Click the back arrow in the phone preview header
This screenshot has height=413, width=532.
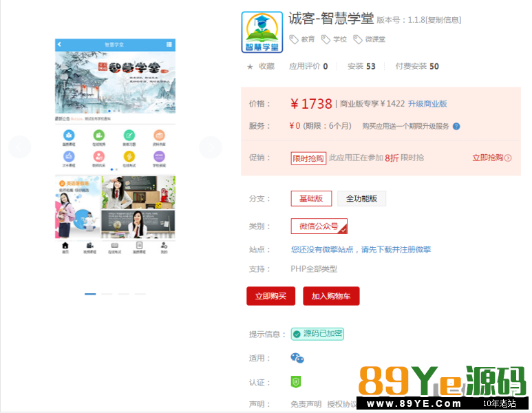59,45
